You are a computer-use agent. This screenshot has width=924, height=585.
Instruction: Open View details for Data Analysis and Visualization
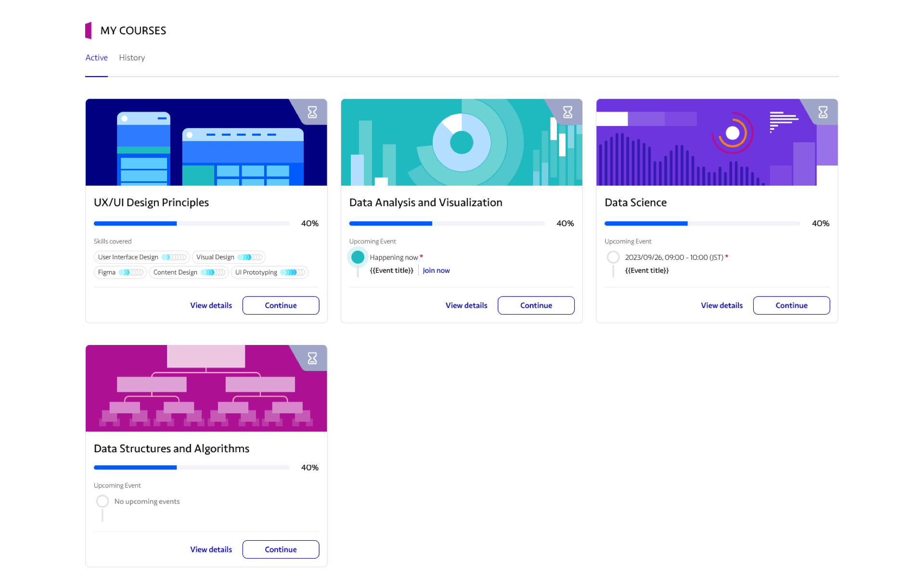click(466, 305)
